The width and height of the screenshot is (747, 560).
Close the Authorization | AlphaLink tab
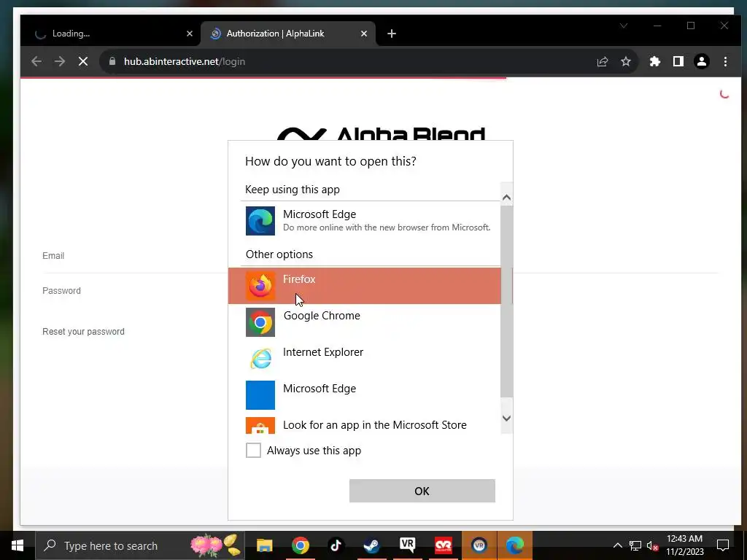(x=364, y=34)
